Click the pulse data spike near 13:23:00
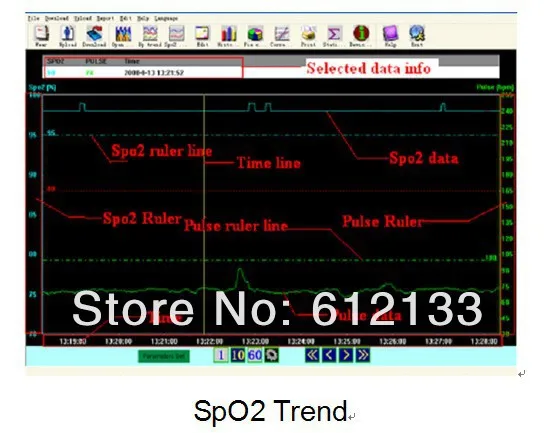Image resolution: width=555 pixels, height=433 pixels. click(x=240, y=279)
